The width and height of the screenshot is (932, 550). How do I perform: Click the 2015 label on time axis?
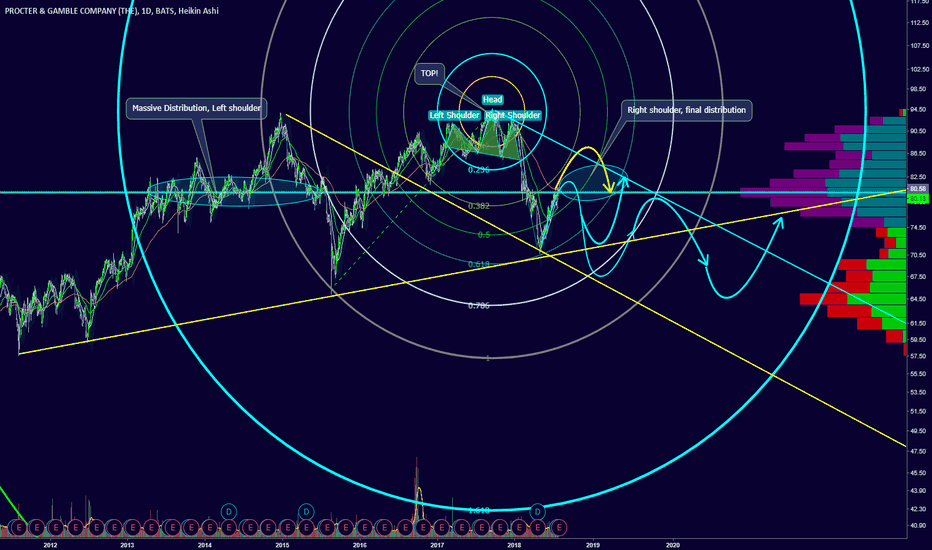click(x=282, y=544)
